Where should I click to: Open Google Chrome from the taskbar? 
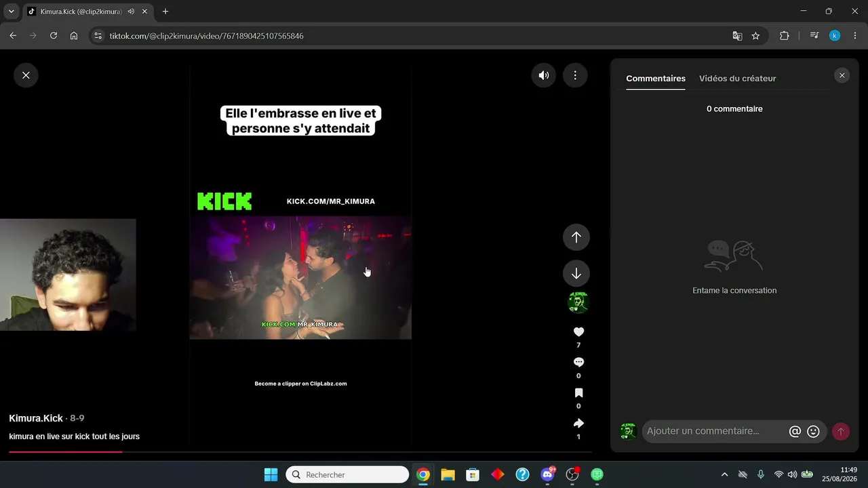click(x=423, y=474)
